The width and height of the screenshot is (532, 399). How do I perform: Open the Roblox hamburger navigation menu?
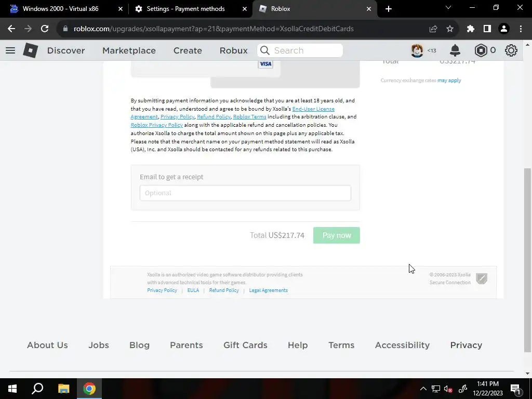point(10,50)
